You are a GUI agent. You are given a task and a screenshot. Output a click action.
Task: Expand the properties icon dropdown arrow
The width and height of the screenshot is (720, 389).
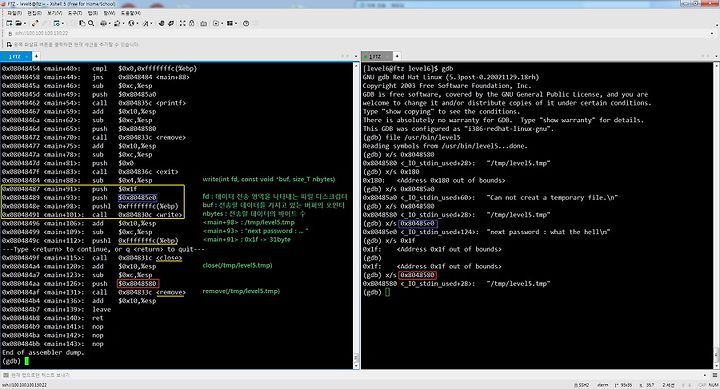pos(63,23)
